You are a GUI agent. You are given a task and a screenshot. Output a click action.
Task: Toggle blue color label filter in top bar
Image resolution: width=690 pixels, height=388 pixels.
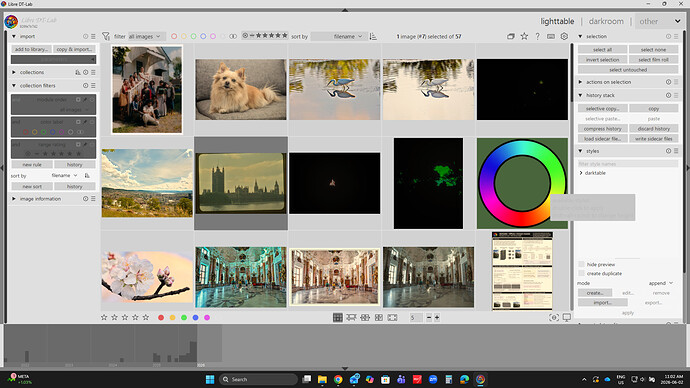click(203, 36)
